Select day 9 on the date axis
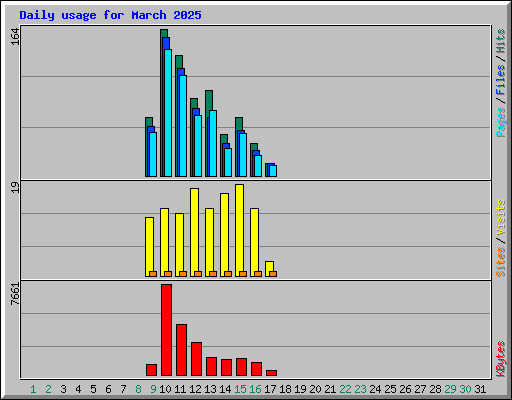This screenshot has width=512, height=400. (153, 389)
